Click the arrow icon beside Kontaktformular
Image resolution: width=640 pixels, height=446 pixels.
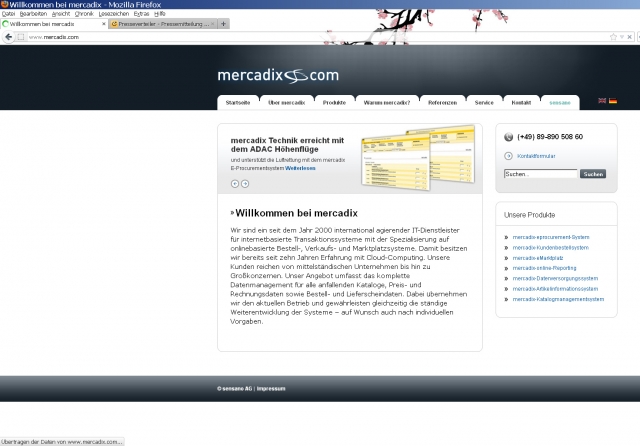click(x=508, y=156)
